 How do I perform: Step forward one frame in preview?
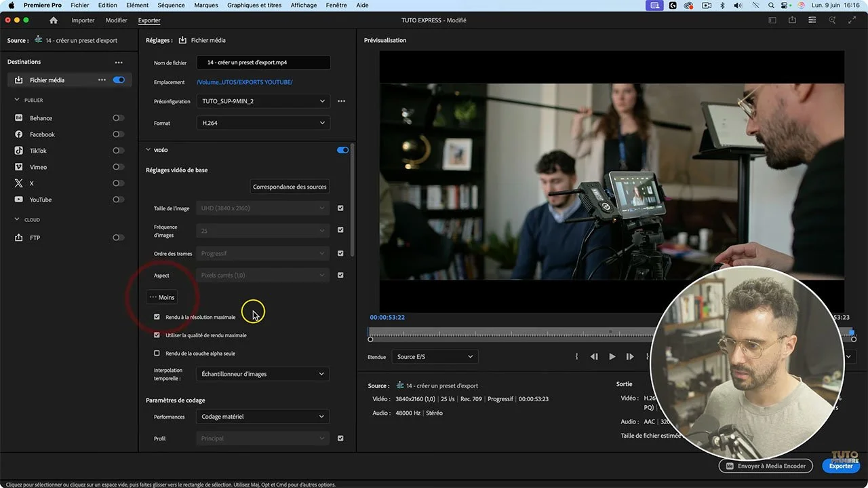click(x=630, y=356)
